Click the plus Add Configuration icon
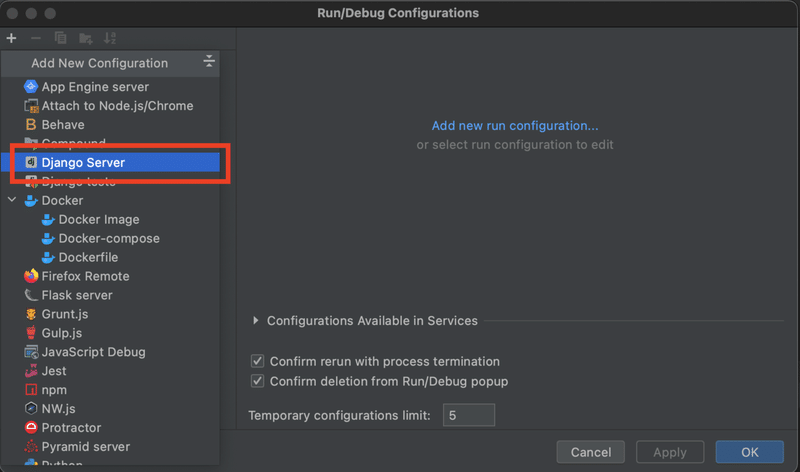This screenshot has height=472, width=800. (x=11, y=38)
